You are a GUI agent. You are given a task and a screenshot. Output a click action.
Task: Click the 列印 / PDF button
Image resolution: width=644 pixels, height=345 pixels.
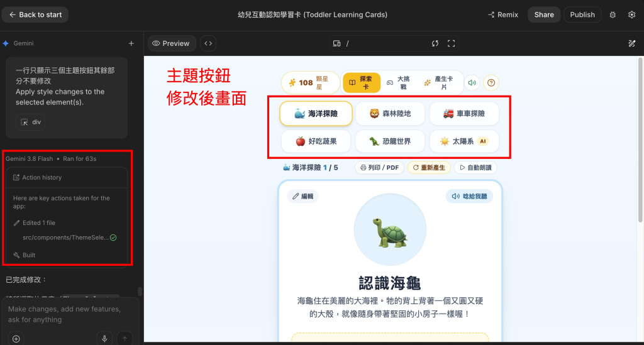coord(379,168)
